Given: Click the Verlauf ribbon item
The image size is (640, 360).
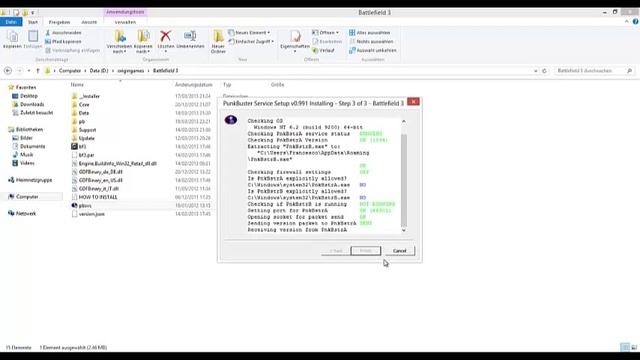Looking at the screenshot, I should (x=324, y=51).
